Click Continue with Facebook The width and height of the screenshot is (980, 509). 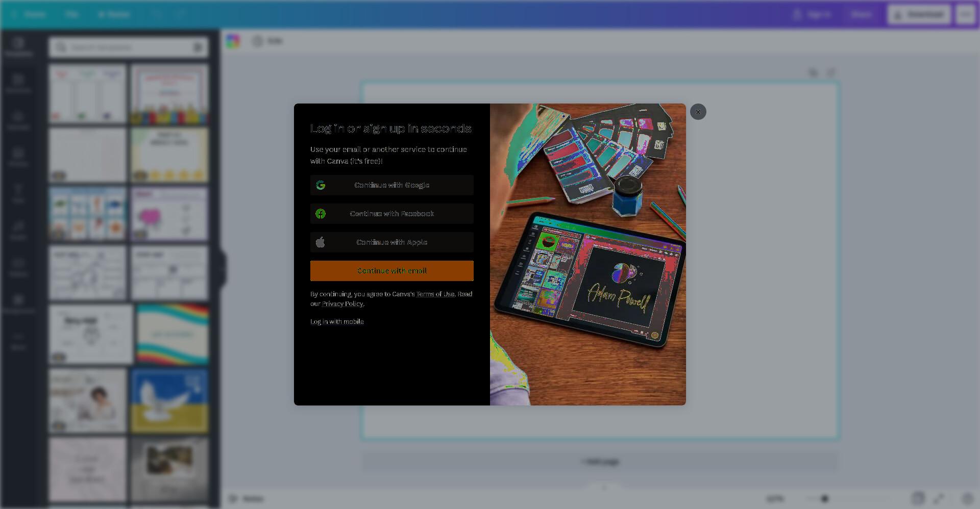pyautogui.click(x=391, y=214)
